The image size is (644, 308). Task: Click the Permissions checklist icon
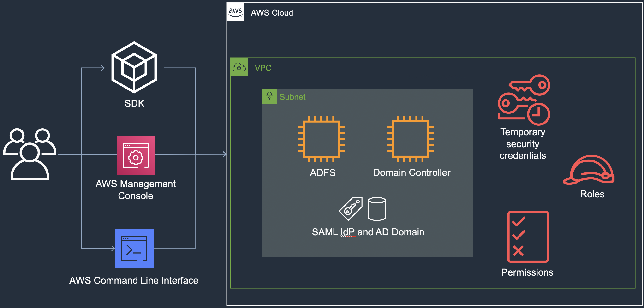(528, 236)
